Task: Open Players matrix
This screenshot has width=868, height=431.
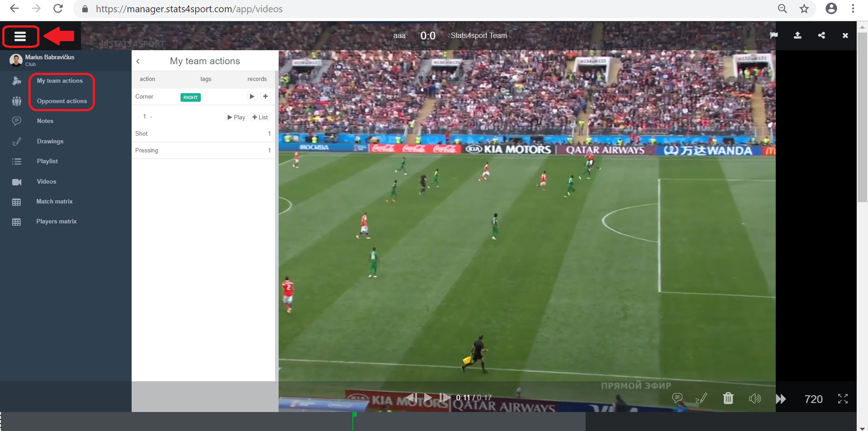Action: (57, 222)
